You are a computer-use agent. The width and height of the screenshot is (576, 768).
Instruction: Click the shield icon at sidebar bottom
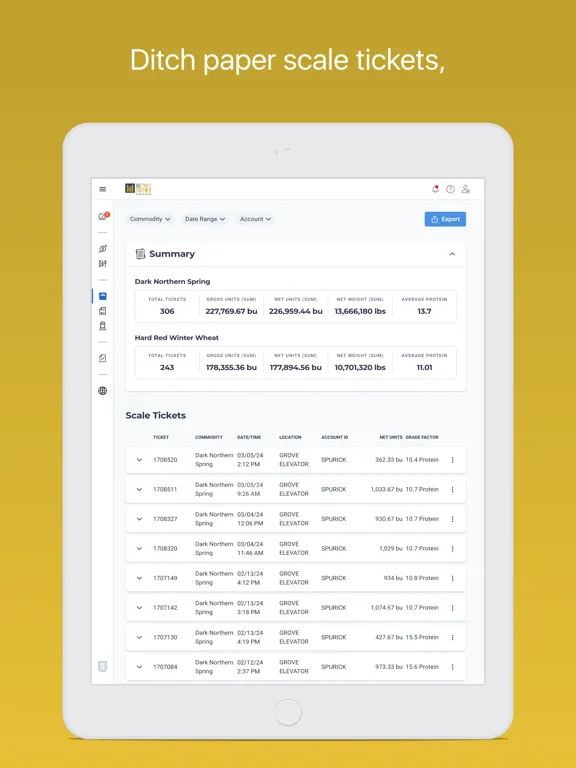click(102, 666)
